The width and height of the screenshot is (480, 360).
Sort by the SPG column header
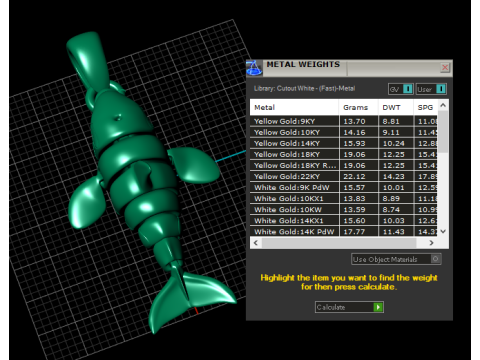[425, 107]
